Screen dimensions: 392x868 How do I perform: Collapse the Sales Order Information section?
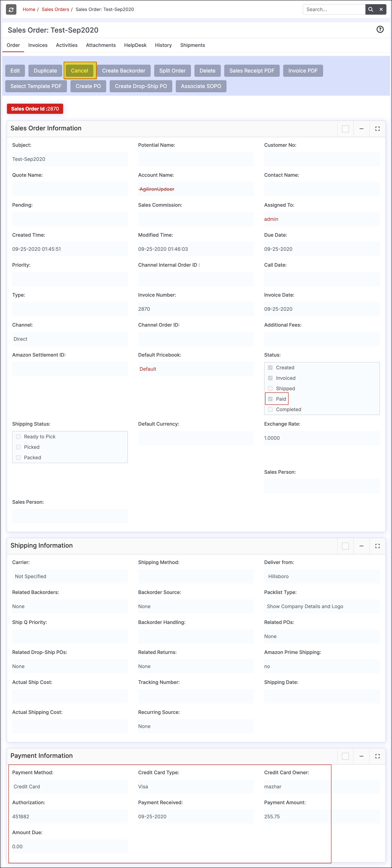pos(361,129)
